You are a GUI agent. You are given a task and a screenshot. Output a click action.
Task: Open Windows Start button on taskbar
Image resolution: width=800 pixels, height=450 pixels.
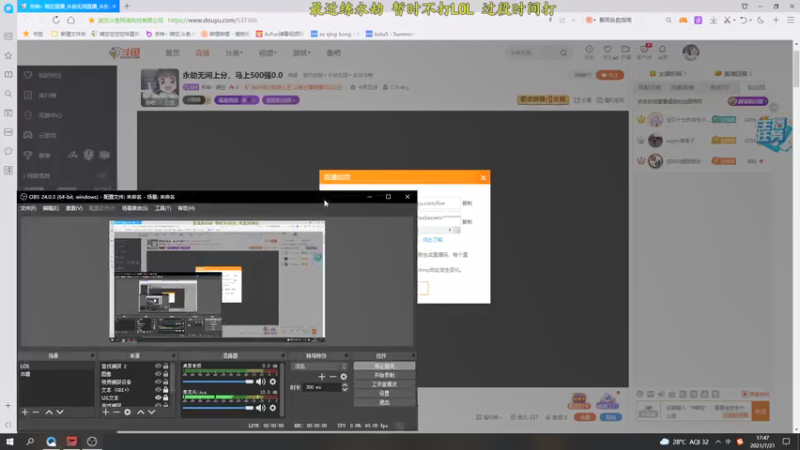(9, 441)
